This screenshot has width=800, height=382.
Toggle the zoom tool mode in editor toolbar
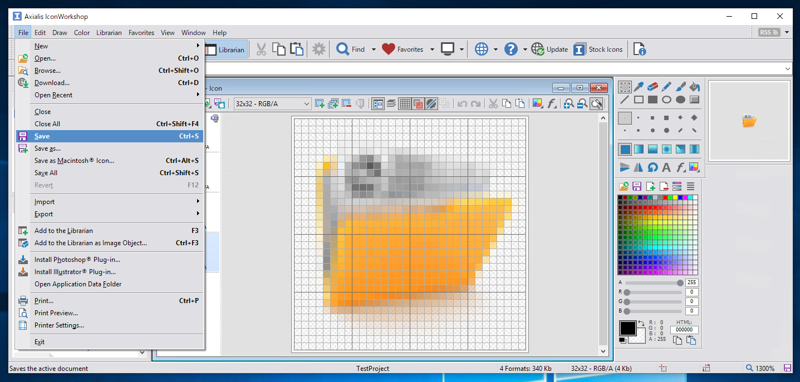tap(595, 104)
